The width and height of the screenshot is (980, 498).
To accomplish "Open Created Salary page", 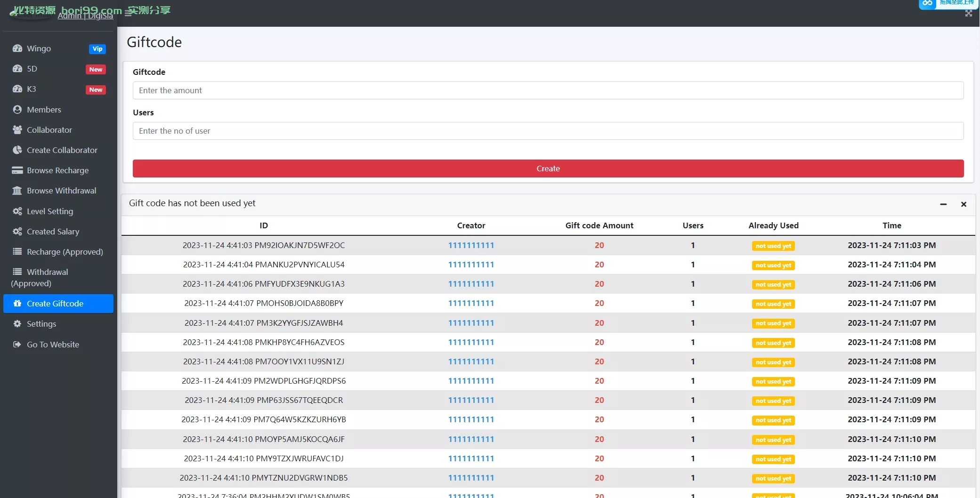I will (x=58, y=232).
